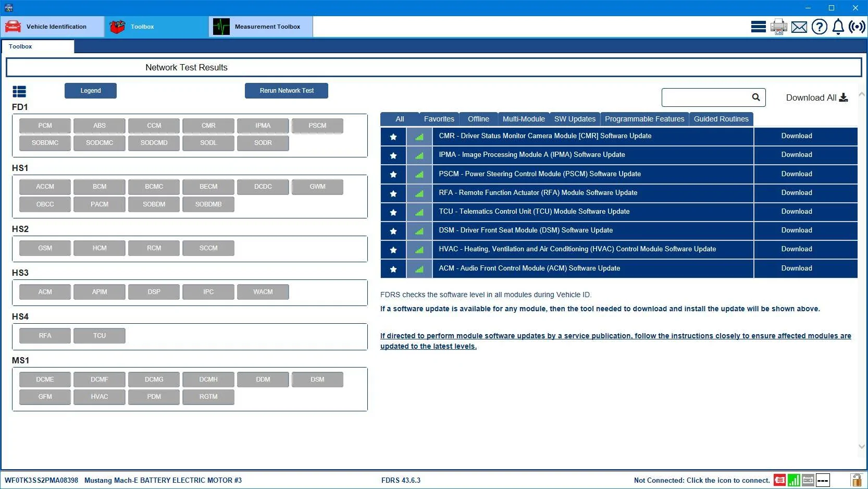868x489 pixels.
Task: Click the green signal strength status icon
Action: (x=793, y=480)
